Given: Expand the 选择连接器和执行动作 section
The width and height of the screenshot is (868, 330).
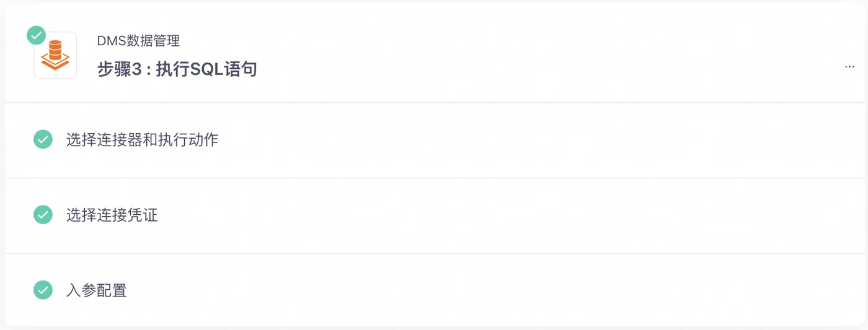Looking at the screenshot, I should pos(435,140).
